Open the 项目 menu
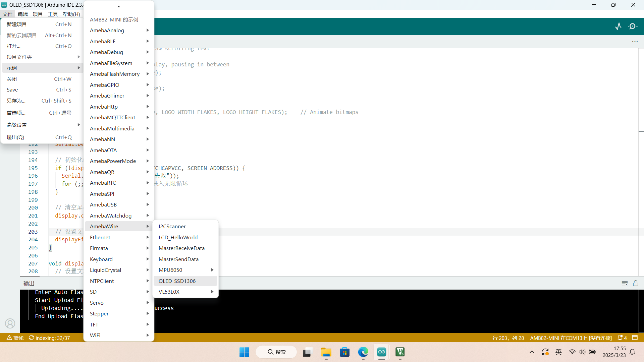 click(38, 14)
